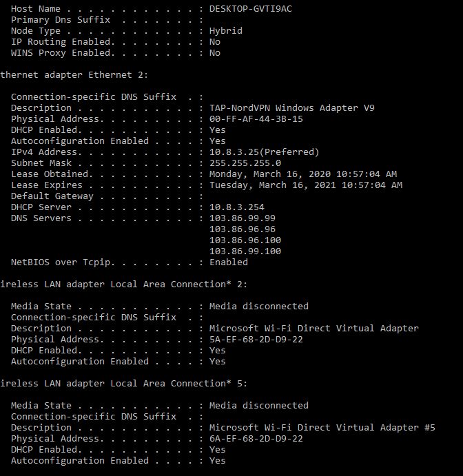Click the IPv4 address 10.8.3.25(Preferred)
463x476 pixels.
point(264,152)
